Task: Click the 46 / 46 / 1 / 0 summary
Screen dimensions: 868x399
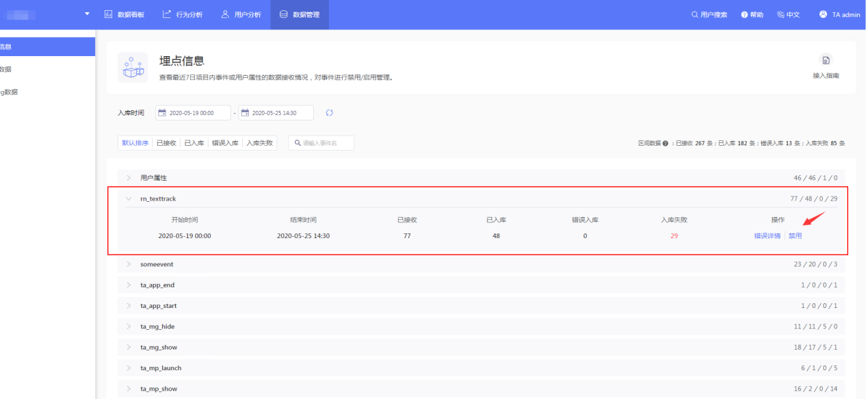Action: click(x=815, y=178)
